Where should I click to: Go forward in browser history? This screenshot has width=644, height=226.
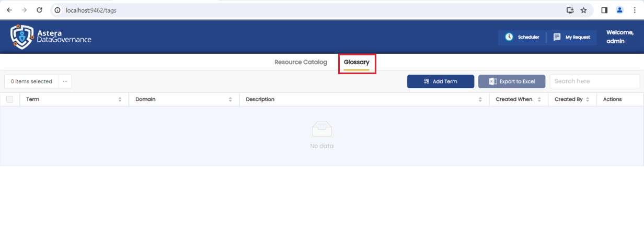pos(24,10)
